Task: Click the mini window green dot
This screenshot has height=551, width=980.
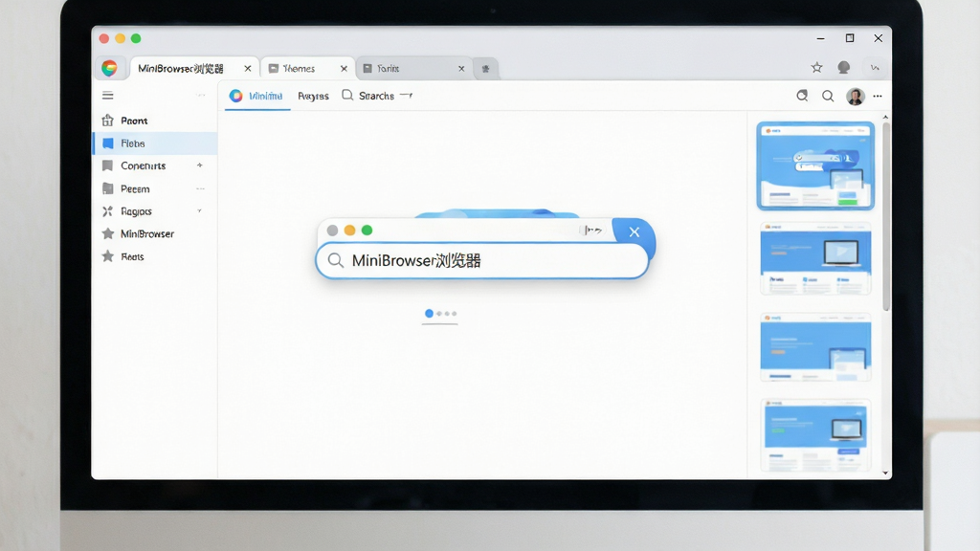Action: click(367, 231)
